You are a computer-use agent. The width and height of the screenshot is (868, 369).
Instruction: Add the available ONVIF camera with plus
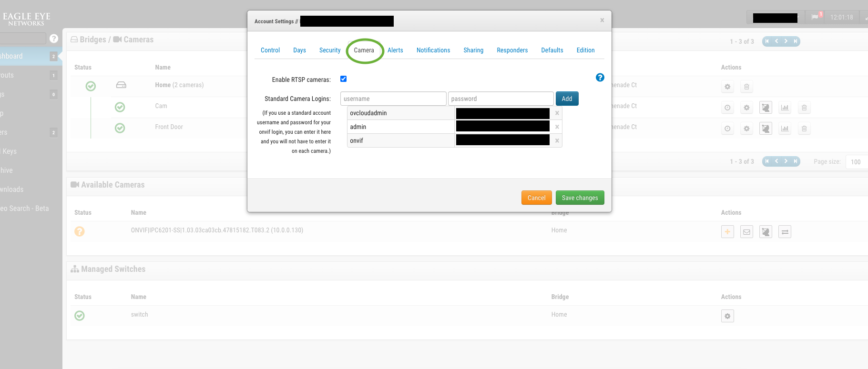727,232
